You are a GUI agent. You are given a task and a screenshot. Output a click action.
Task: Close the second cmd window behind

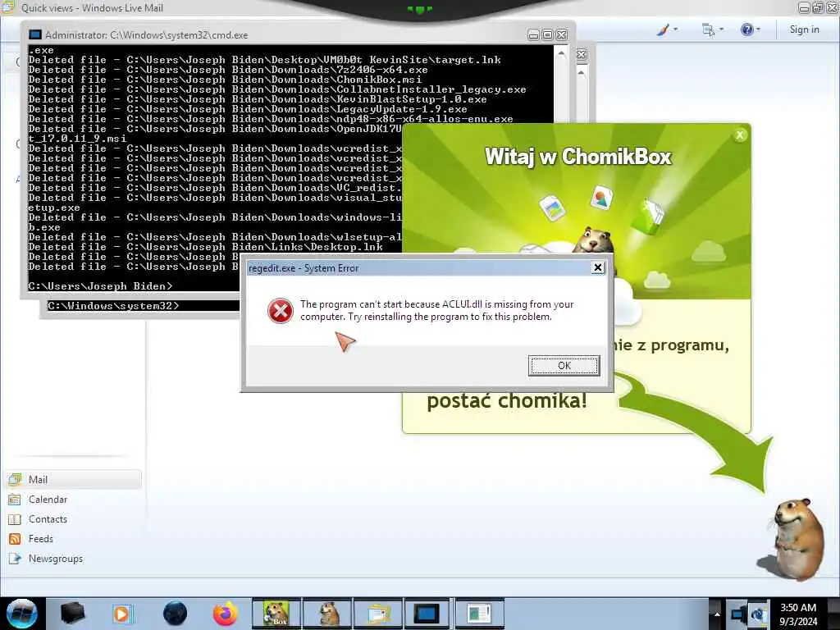(582, 54)
